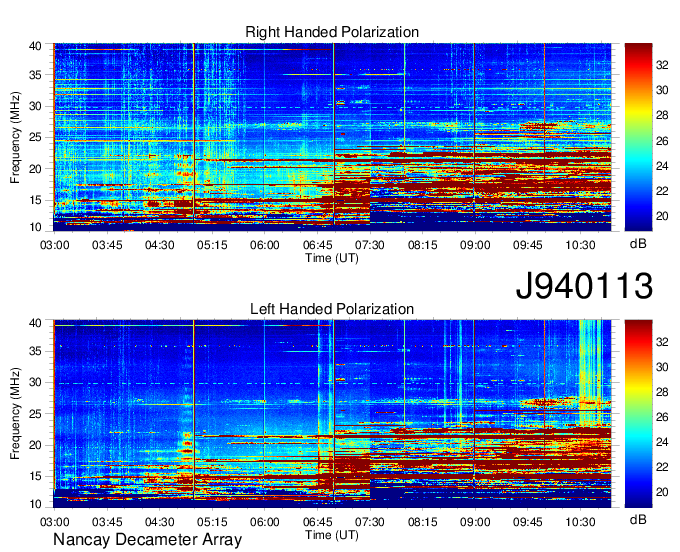Image resolution: width=680 pixels, height=552 pixels.
Task: Click the 15 MHz tick of Right Handed plot
Action: click(35, 200)
